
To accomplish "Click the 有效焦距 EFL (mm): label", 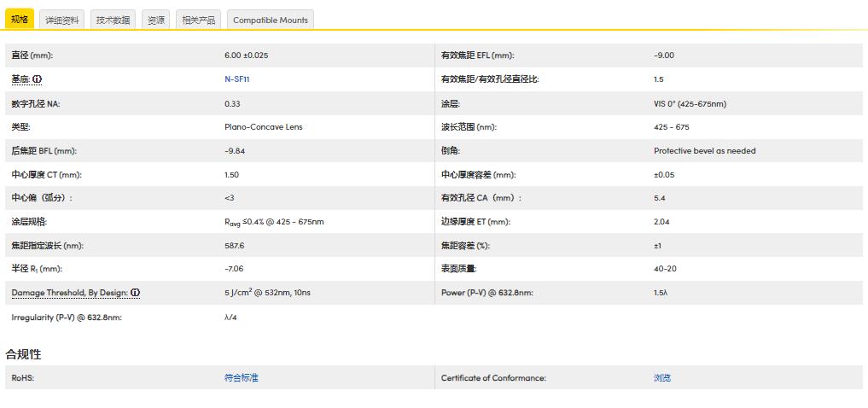I will 478,55.
